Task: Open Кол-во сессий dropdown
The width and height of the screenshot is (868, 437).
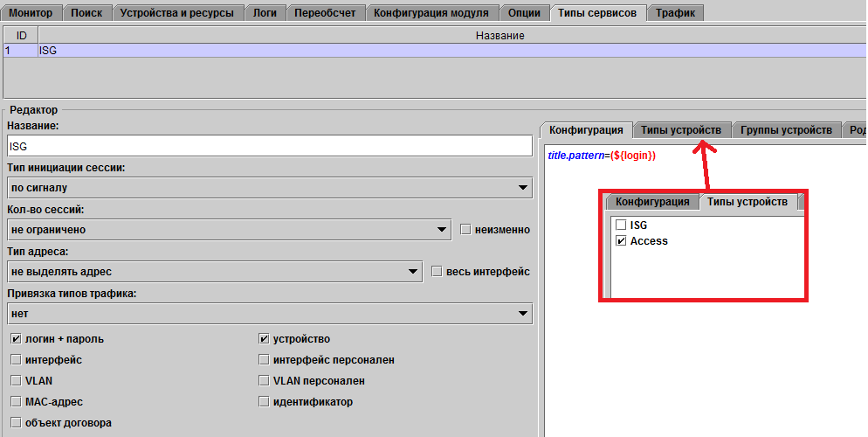Action: pos(230,229)
